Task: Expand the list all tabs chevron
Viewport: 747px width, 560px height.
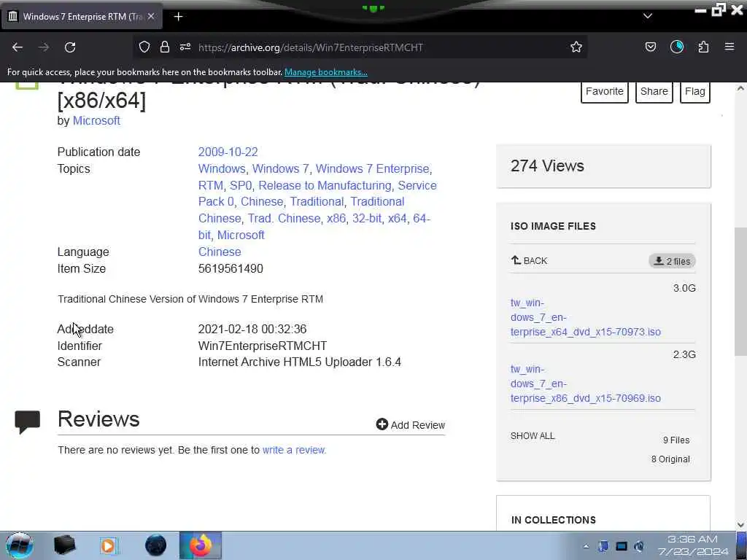Action: point(648,16)
